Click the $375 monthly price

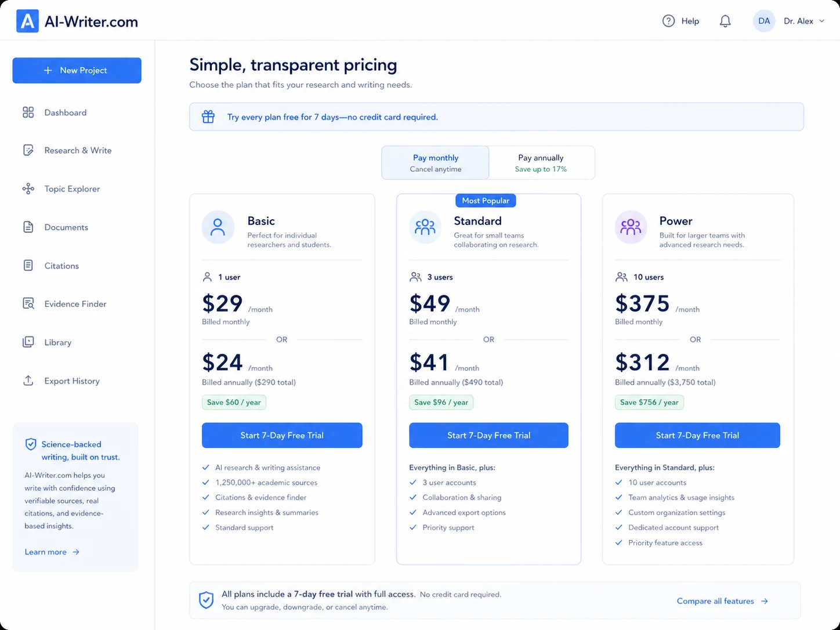(642, 303)
